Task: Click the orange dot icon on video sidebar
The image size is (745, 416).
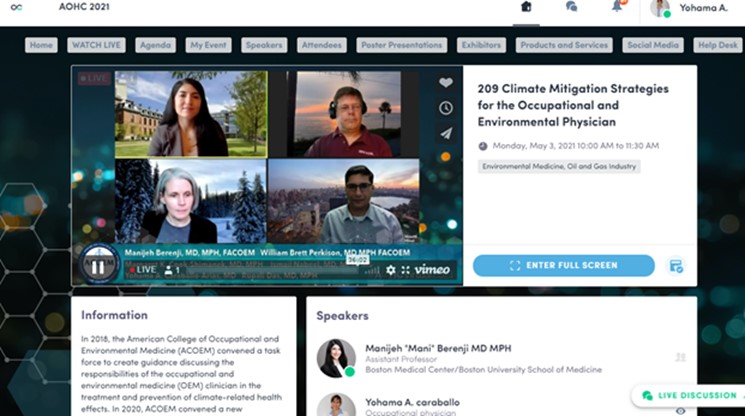Action: point(445,157)
